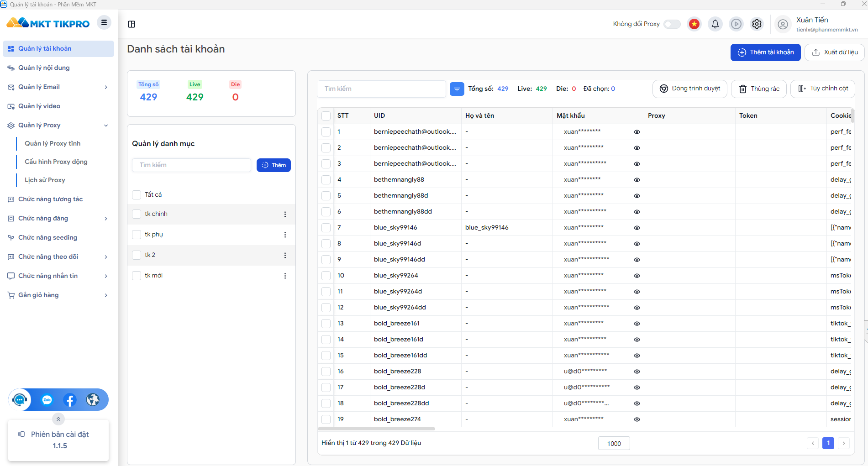Check the select-all header checkbox
This screenshot has width=868, height=466.
coord(326,116)
